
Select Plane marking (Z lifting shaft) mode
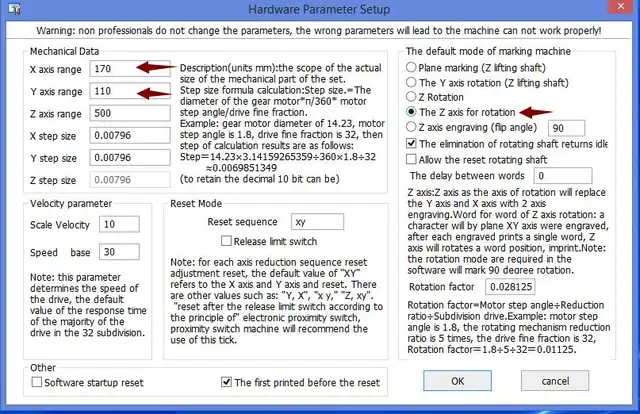click(411, 66)
